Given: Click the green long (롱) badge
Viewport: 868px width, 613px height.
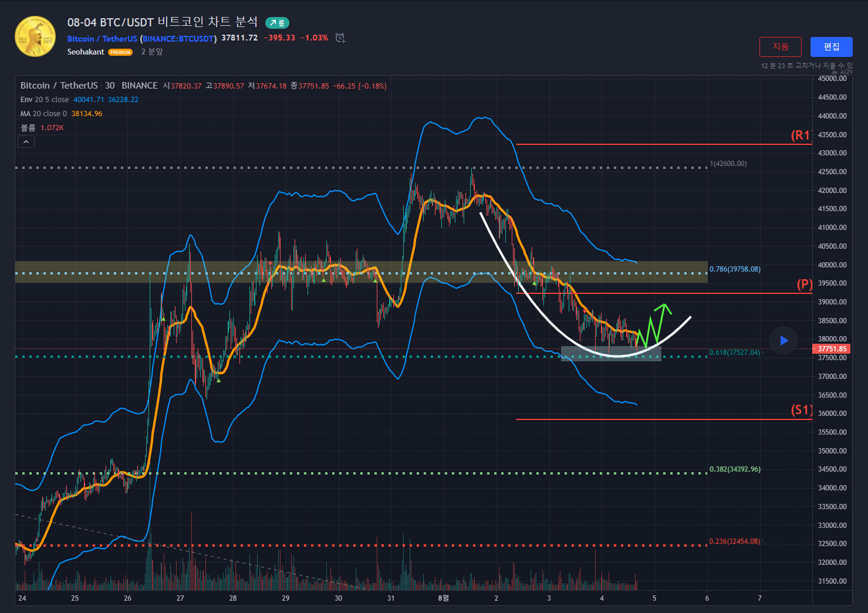Looking at the screenshot, I should (277, 23).
